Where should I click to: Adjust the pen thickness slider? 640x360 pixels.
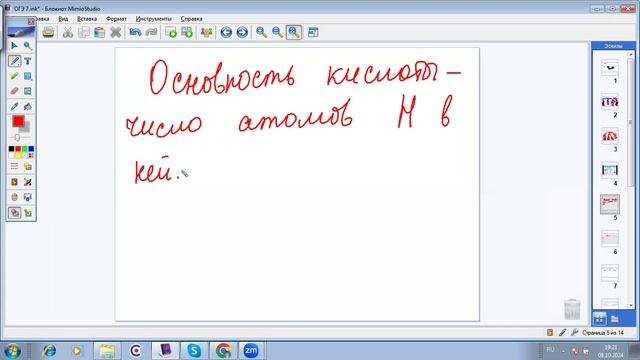click(x=17, y=138)
